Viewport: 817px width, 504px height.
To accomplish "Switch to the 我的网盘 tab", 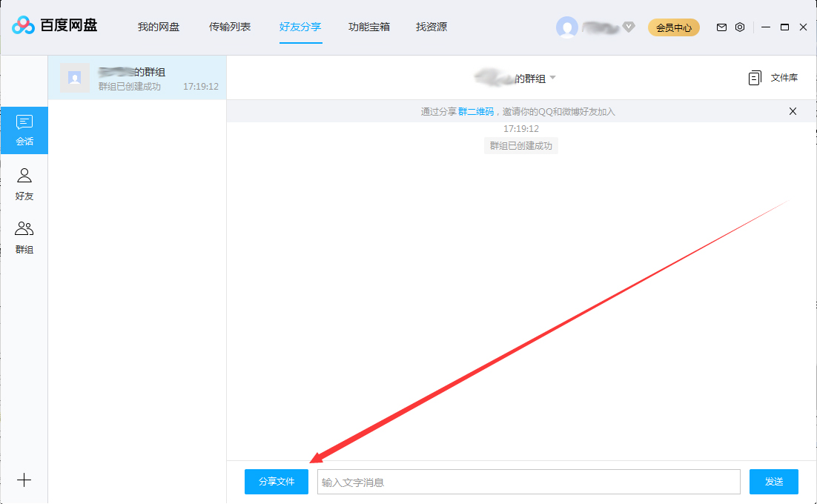I will coord(159,27).
